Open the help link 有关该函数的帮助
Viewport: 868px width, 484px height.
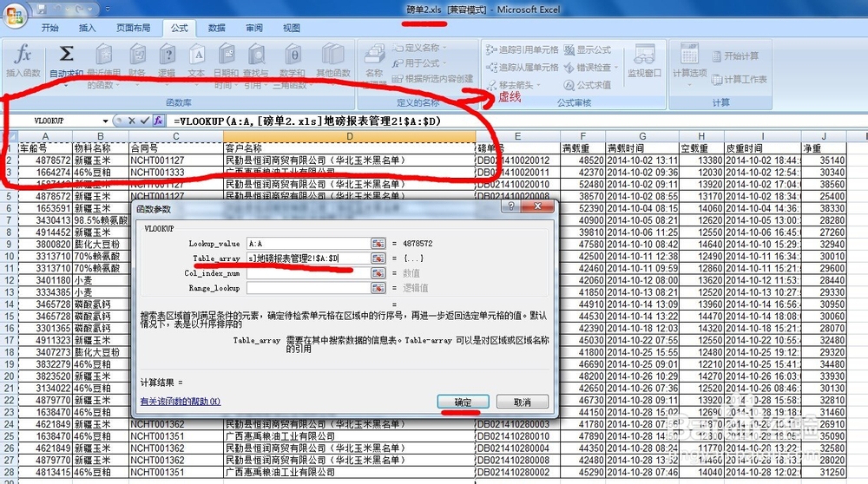181,402
